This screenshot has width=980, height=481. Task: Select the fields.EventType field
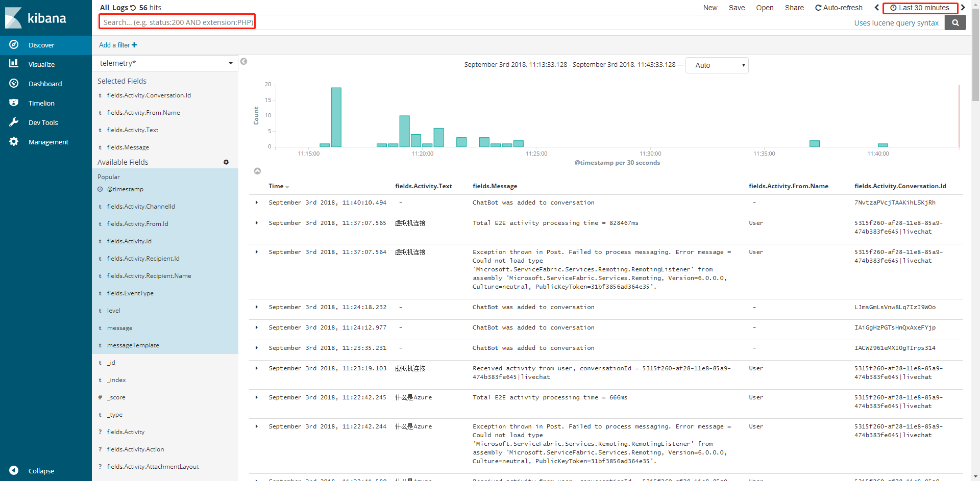[x=130, y=293]
